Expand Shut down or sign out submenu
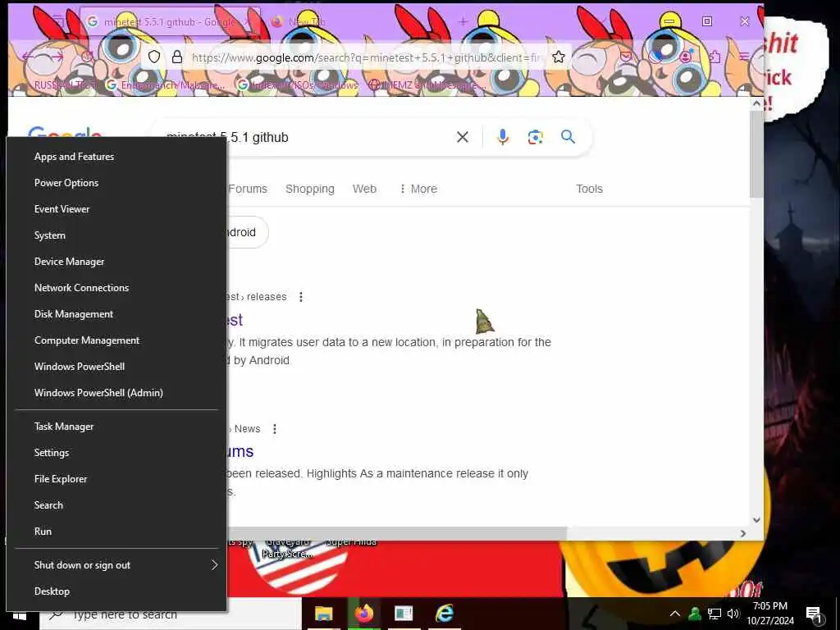The width and height of the screenshot is (840, 630). (x=116, y=565)
